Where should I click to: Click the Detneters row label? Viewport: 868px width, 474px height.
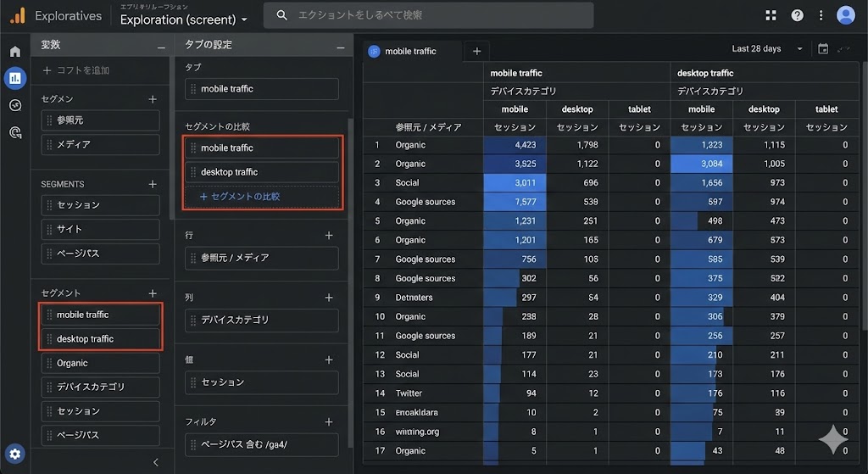tap(414, 298)
